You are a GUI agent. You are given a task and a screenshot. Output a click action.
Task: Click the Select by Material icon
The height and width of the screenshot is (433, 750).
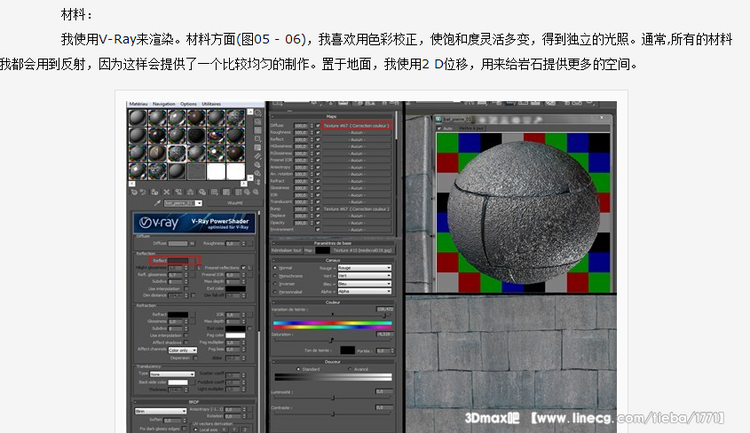tap(258, 173)
